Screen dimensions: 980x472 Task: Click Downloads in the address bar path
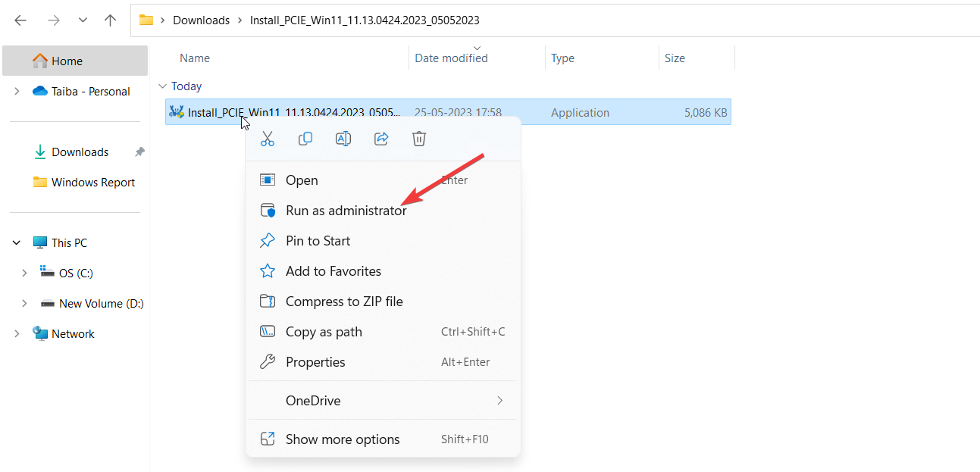click(201, 20)
